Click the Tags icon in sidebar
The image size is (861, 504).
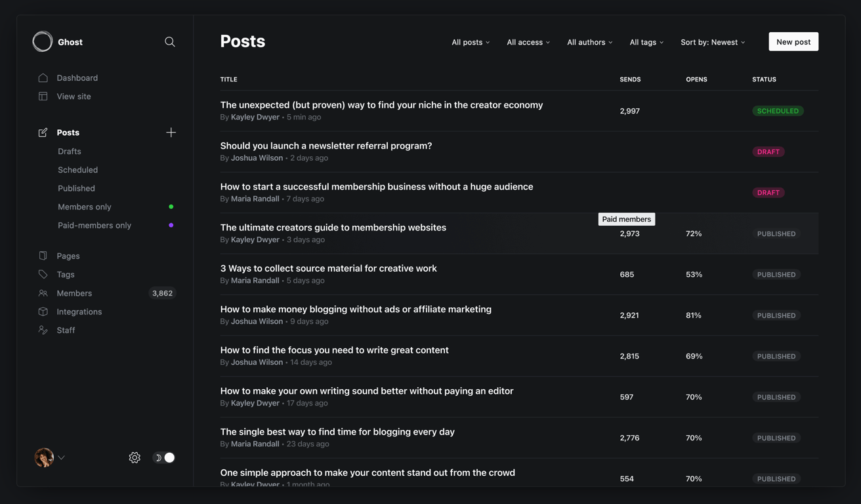pyautogui.click(x=43, y=274)
